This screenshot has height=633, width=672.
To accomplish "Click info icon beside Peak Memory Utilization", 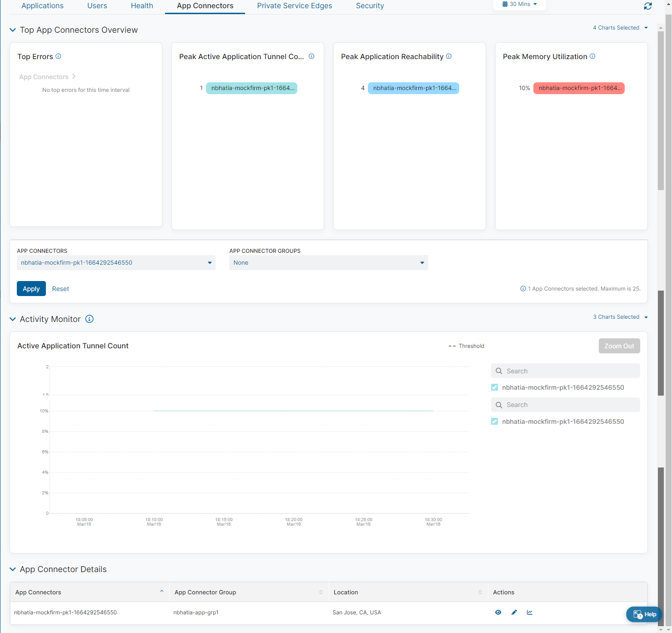I will (592, 56).
